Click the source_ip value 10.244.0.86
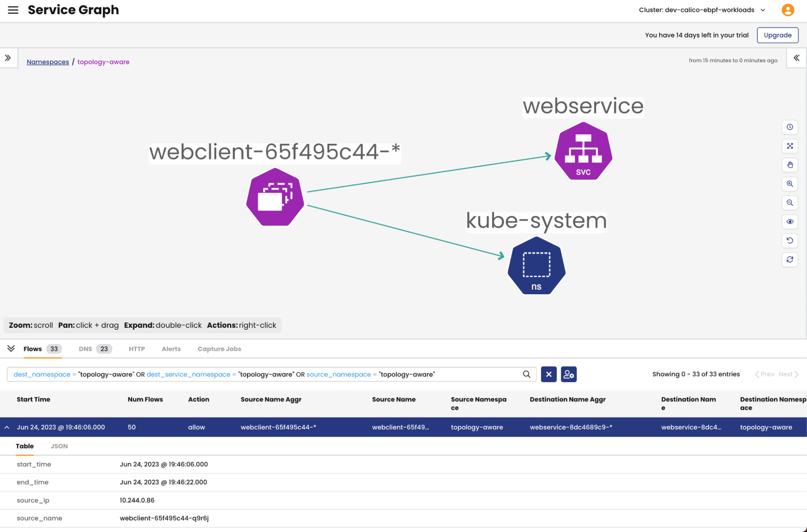The width and height of the screenshot is (807, 532). click(x=137, y=500)
